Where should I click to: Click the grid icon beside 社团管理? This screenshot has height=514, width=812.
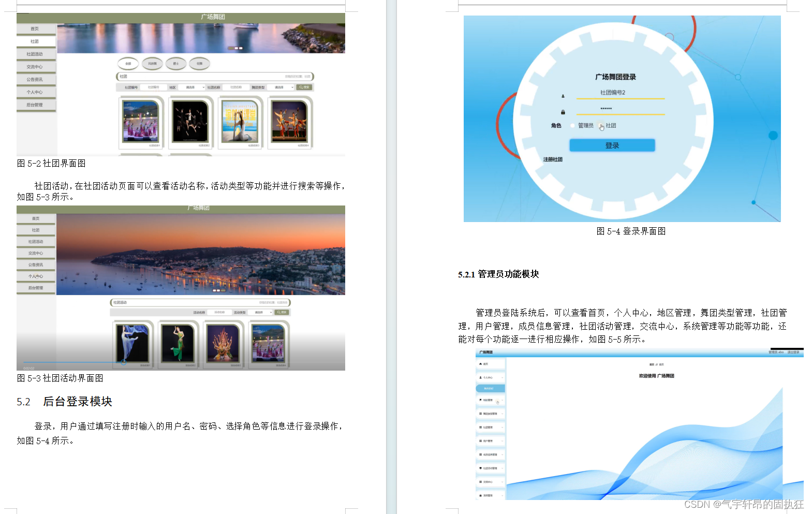(480, 427)
